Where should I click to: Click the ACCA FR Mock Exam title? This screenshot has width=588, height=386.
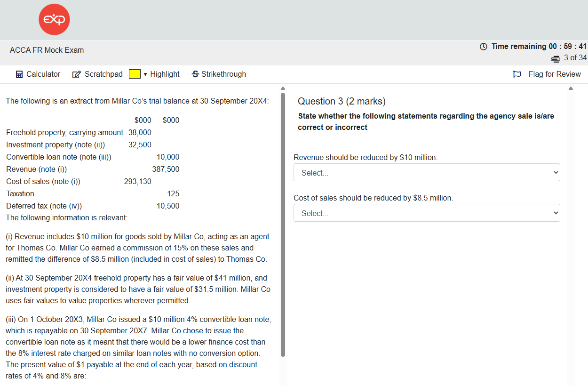47,50
